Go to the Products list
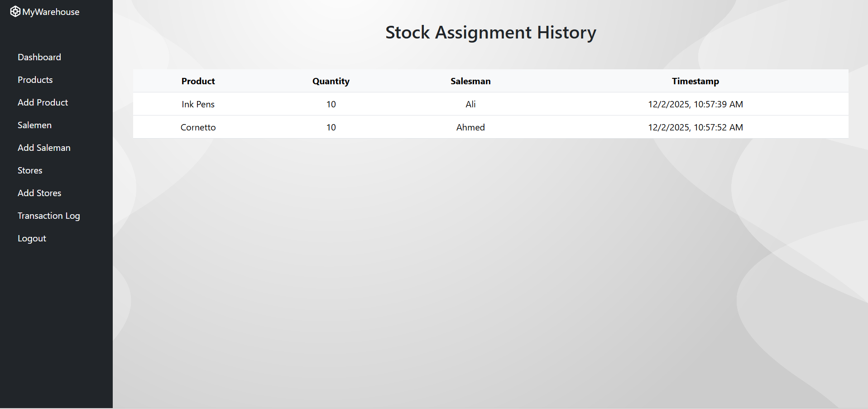The image size is (868, 409). point(35,80)
